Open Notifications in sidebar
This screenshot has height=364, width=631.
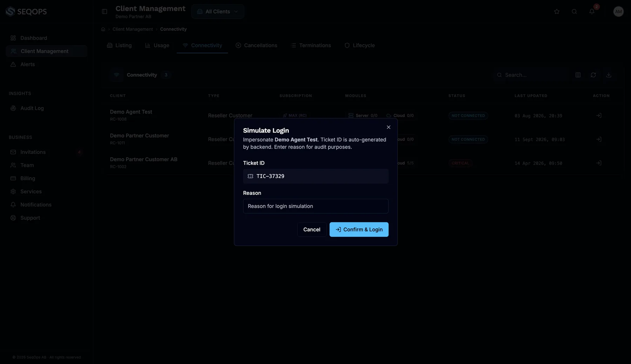tap(46, 205)
